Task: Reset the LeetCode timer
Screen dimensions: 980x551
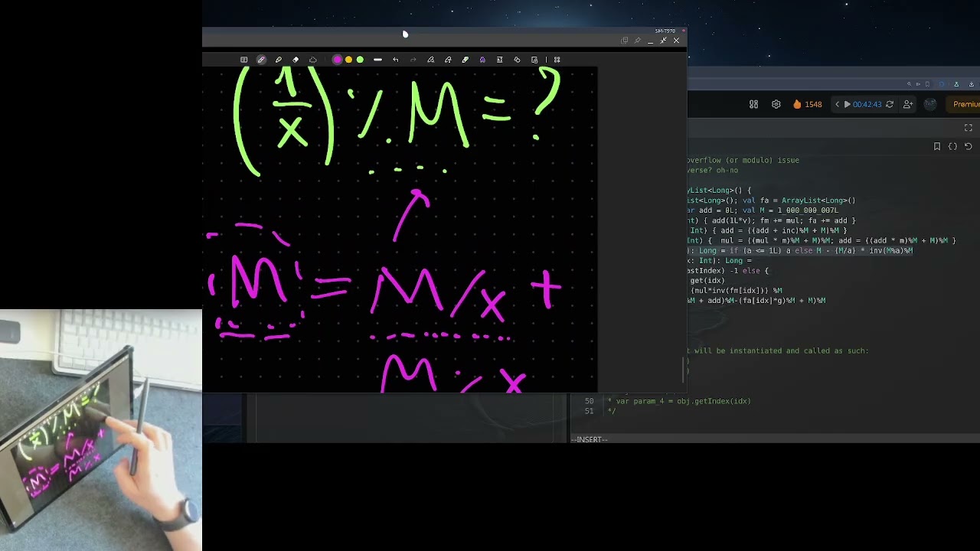Action: [x=890, y=104]
